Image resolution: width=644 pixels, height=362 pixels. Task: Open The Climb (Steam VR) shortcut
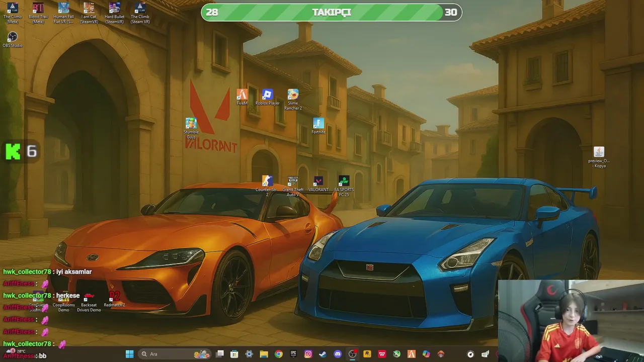click(140, 13)
